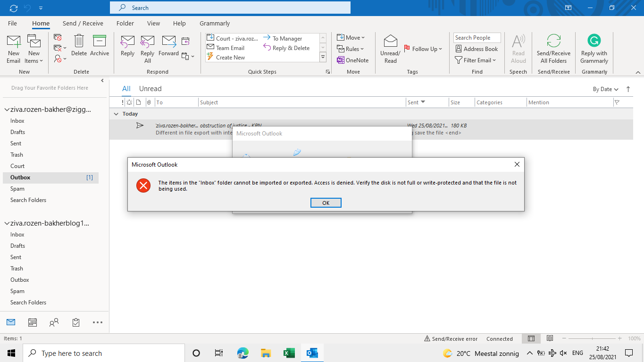The height and width of the screenshot is (362, 644).
Task: Collapse the ribbon with the arrow
Action: [638, 72]
